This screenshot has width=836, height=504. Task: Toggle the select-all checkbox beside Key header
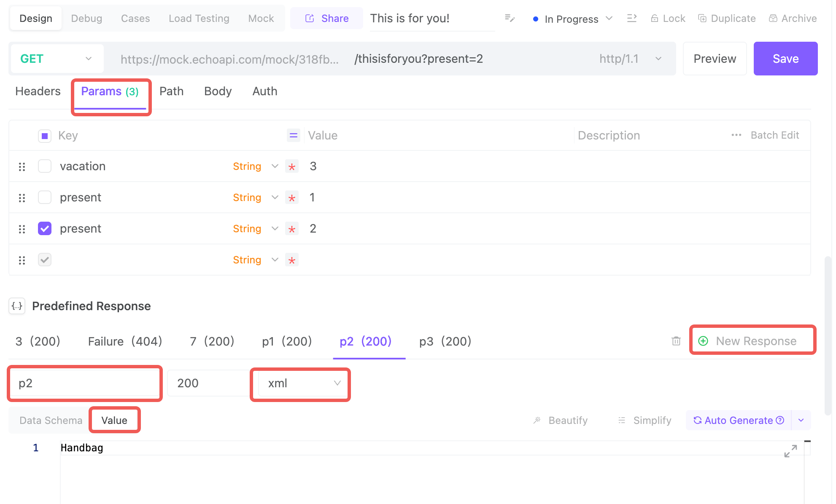coord(45,136)
